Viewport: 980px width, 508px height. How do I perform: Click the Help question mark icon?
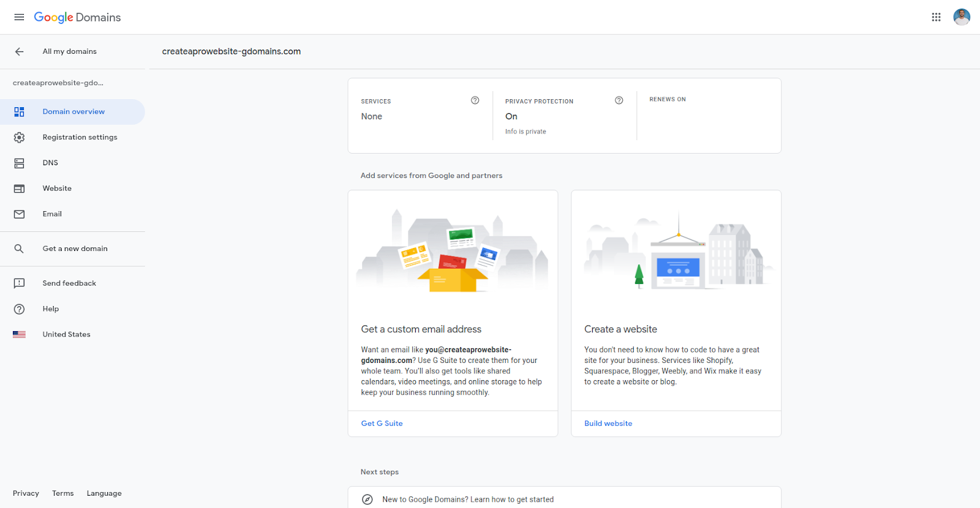pos(19,309)
